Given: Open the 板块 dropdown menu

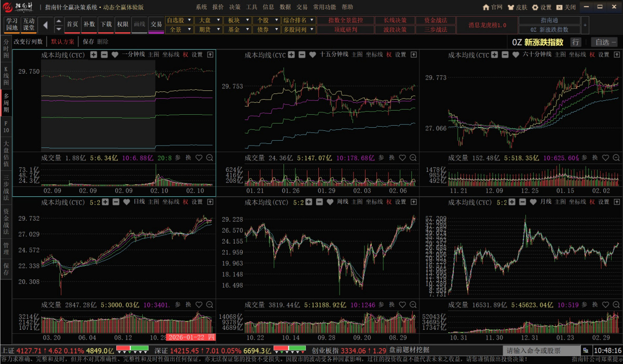Looking at the screenshot, I should click(237, 20).
